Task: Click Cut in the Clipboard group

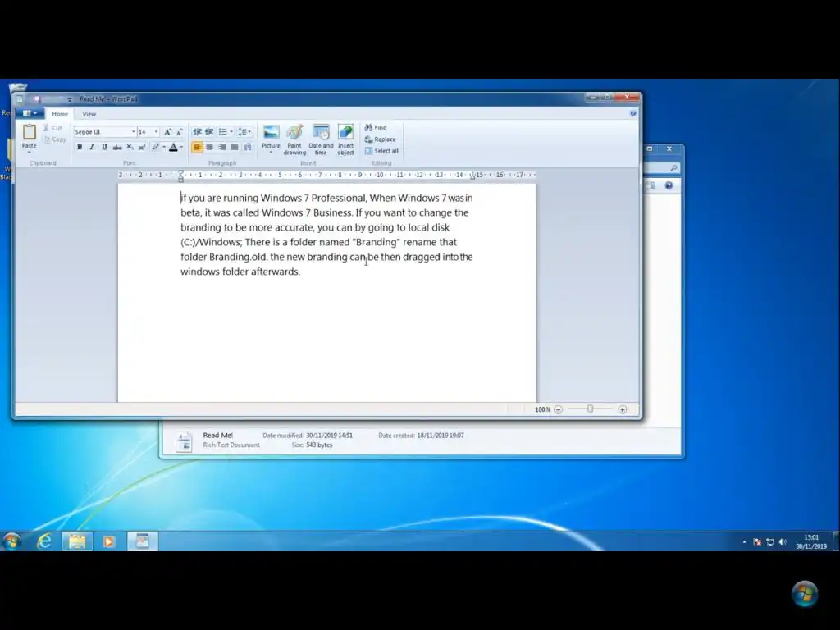Action: tap(53, 128)
